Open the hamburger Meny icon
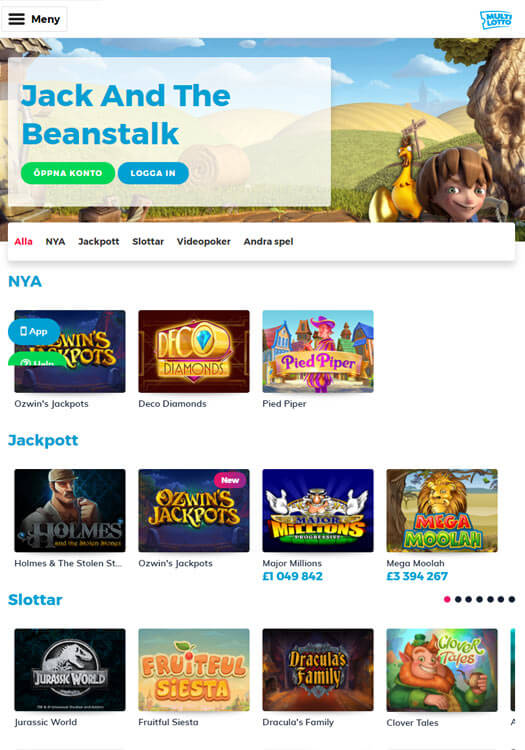This screenshot has width=525, height=750. [17, 19]
